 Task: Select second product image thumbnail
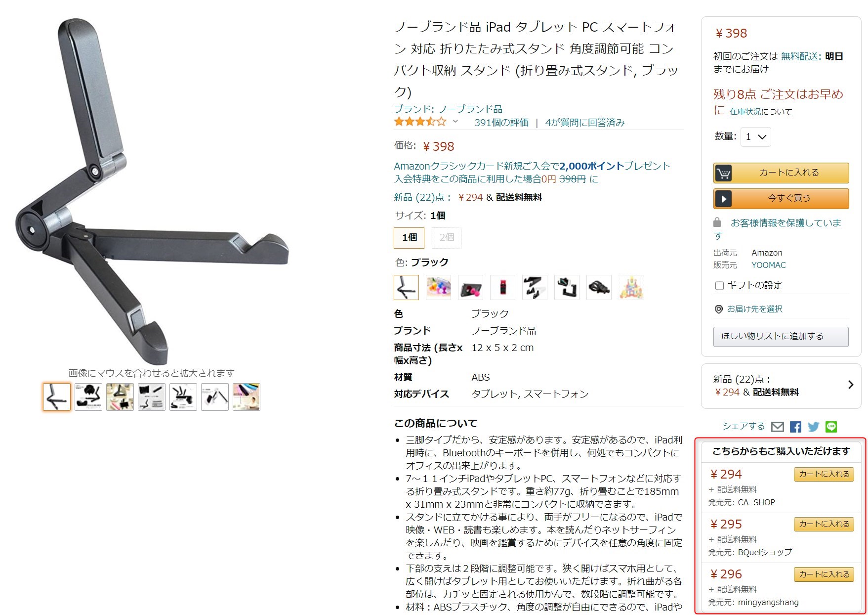click(88, 396)
